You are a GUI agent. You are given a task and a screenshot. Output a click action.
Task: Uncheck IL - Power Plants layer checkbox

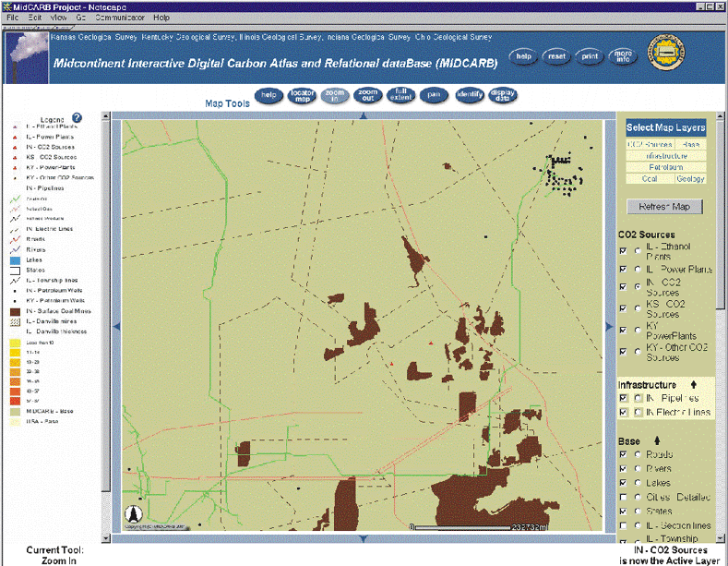click(623, 269)
